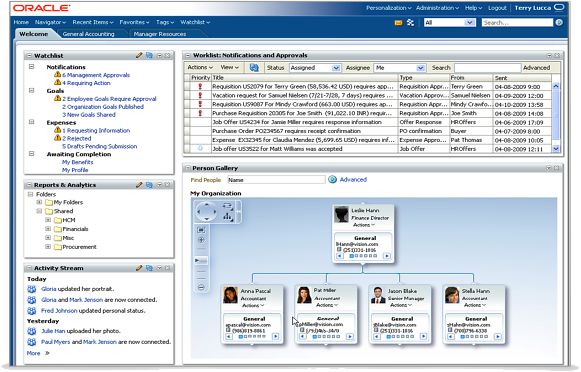Refresh the Reports & Analytics panel
581x372 pixels.
coord(149,185)
